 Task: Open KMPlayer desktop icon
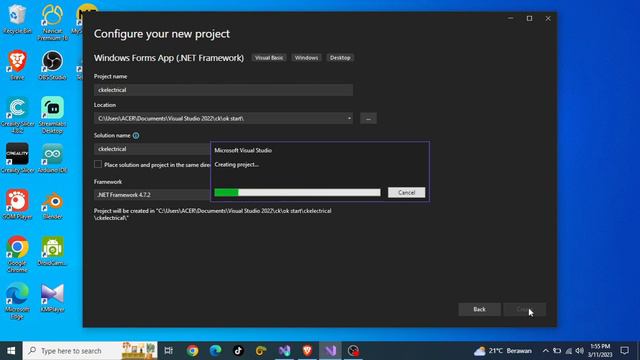pos(52,297)
